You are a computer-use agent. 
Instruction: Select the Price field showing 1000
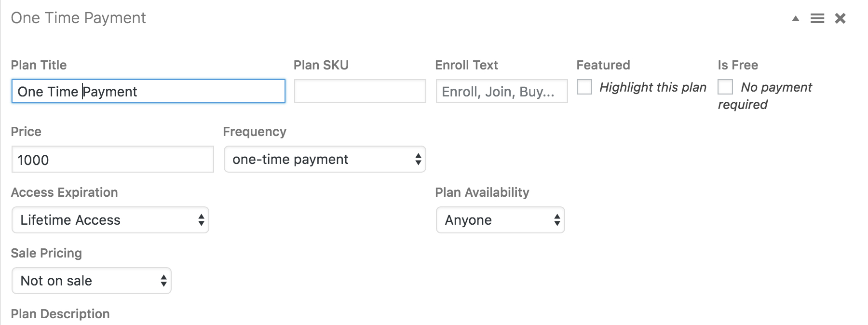coord(113,159)
